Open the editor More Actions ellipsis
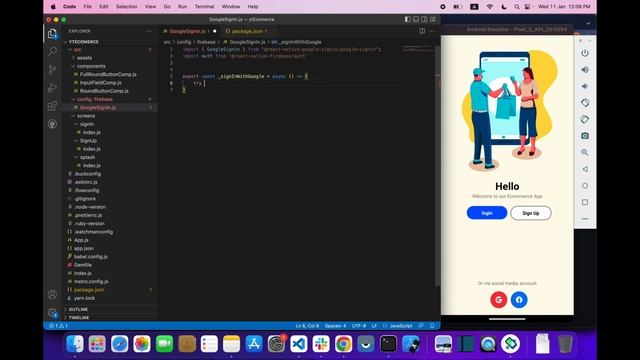This screenshot has width=640, height=360. click(432, 31)
